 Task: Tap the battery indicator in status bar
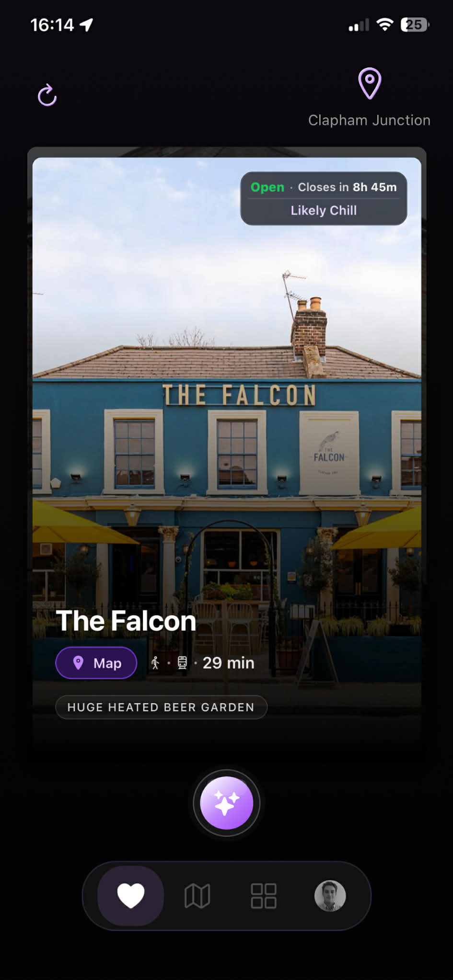(415, 24)
